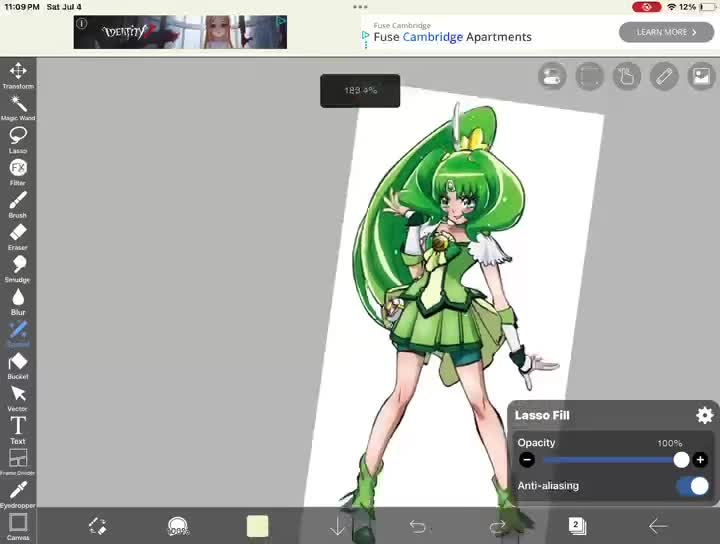
Task: Select the Canvas tool
Action: (x=18, y=527)
